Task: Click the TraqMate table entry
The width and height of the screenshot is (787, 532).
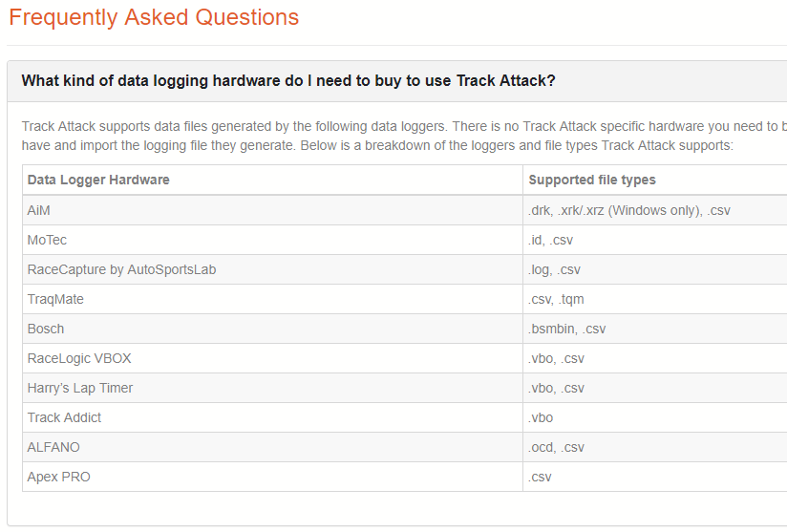Action: coord(272,299)
